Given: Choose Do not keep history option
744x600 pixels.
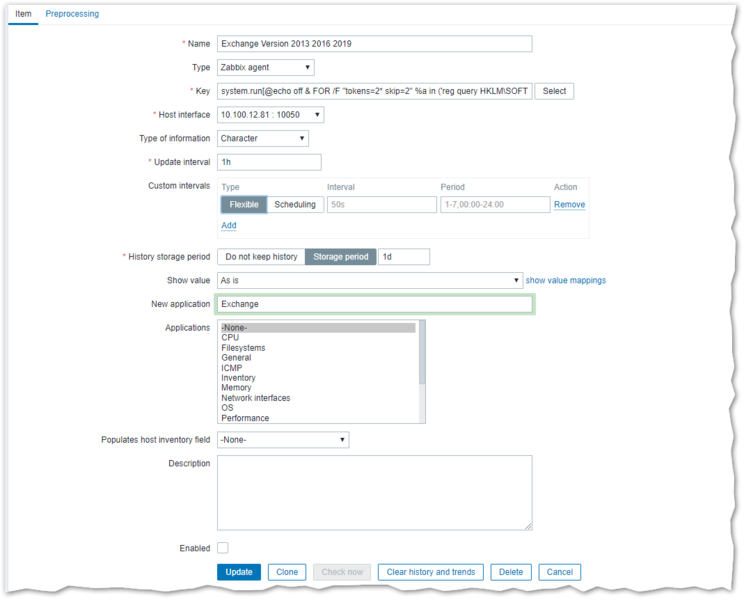Looking at the screenshot, I should [x=260, y=257].
